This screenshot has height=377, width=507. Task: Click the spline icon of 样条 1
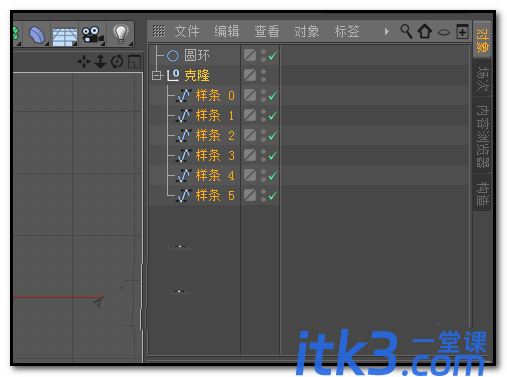pyautogui.click(x=184, y=116)
